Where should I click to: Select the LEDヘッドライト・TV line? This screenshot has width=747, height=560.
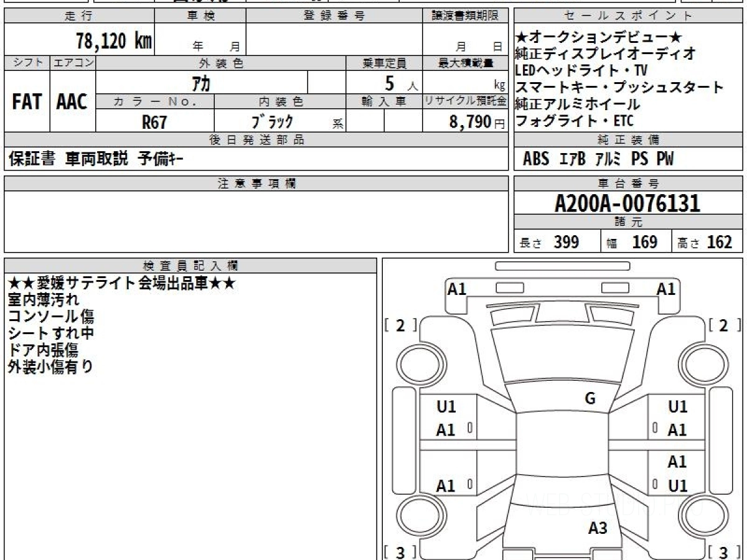581,70
